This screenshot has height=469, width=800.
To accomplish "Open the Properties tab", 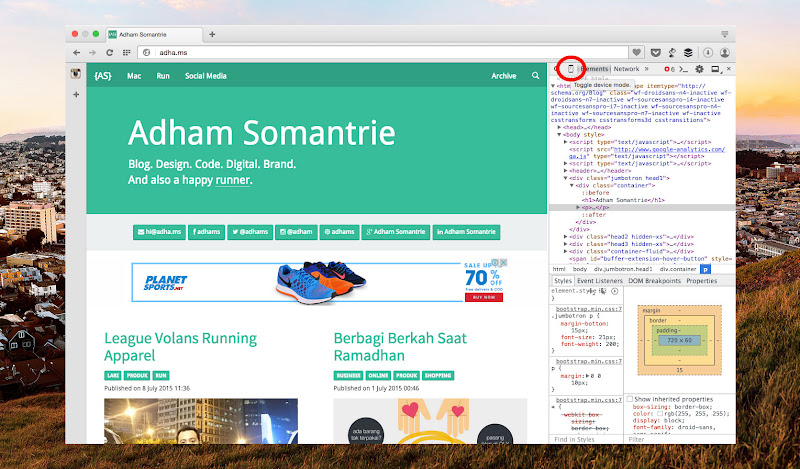I will click(x=702, y=281).
